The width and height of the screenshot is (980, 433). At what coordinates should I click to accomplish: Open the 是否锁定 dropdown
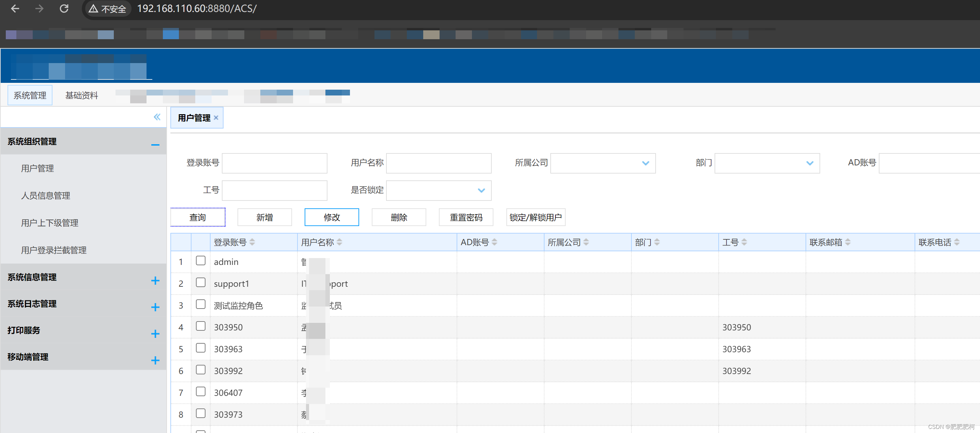(481, 190)
